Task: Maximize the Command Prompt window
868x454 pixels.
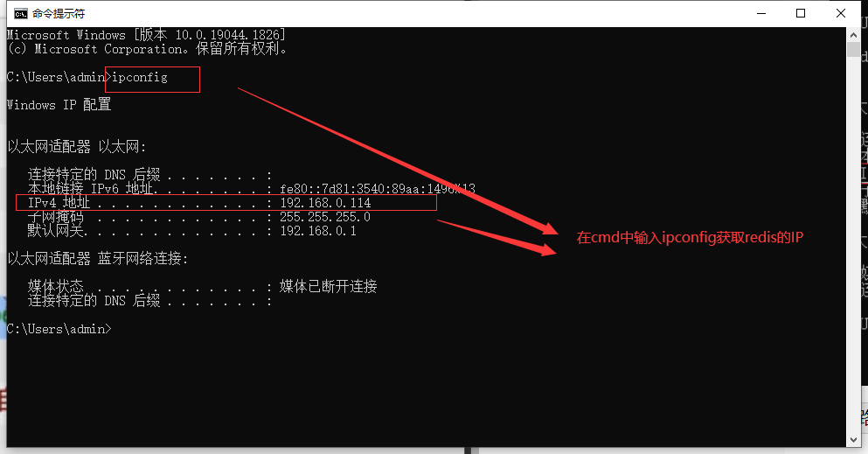Action: [x=801, y=13]
